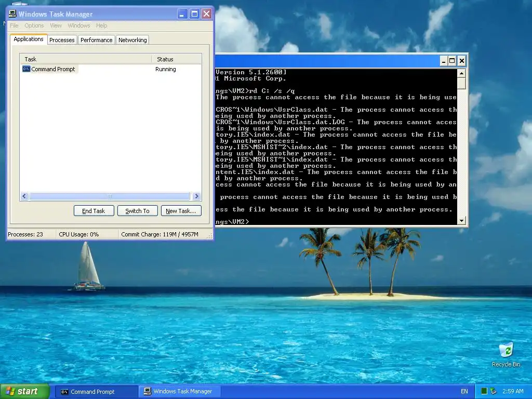532x399 pixels.
Task: Click right arrow of task list scrollbar
Action: point(196,196)
